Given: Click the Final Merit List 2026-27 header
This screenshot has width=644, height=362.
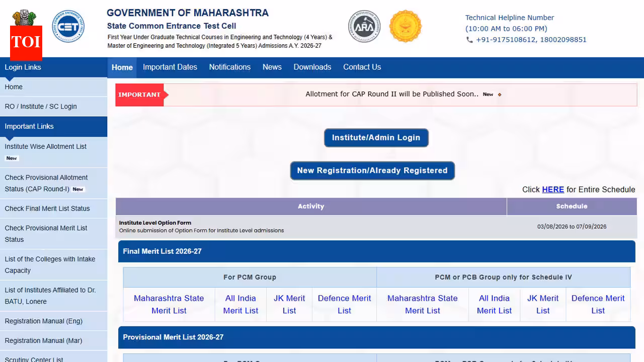Looking at the screenshot, I should 377,251.
